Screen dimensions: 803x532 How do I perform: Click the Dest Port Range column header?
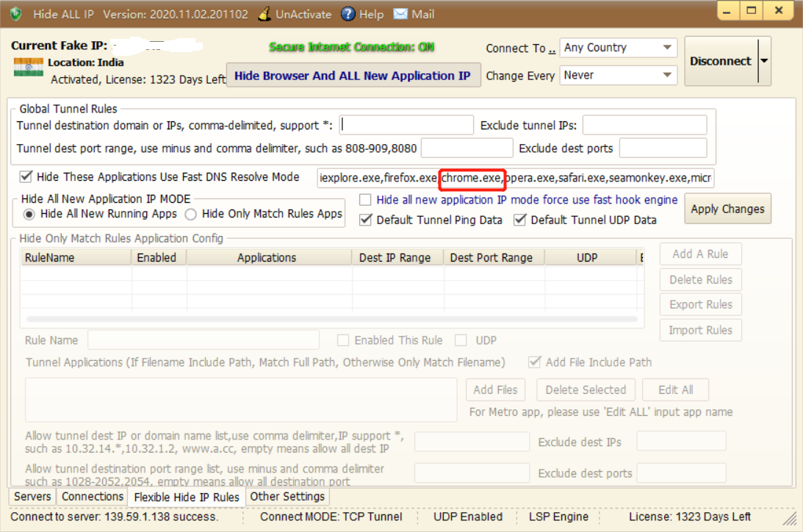(x=494, y=258)
